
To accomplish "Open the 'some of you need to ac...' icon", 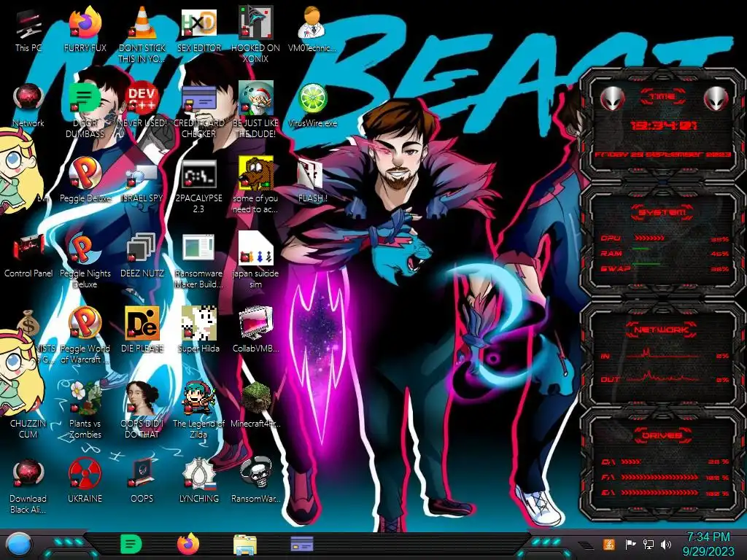I will (255, 186).
